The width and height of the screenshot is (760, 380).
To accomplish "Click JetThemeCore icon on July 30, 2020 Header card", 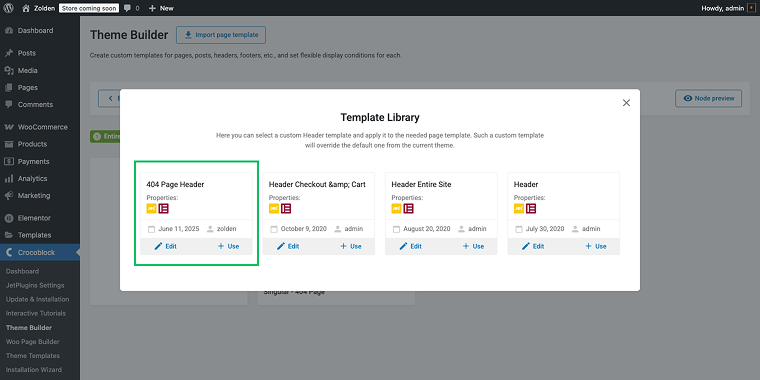I will [519, 208].
